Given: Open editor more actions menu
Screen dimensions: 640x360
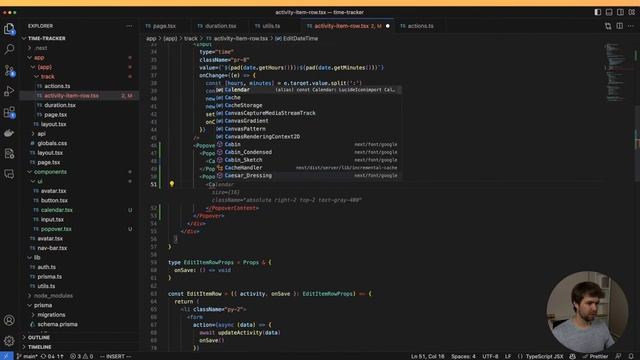Looking at the screenshot, I should pyautogui.click(x=631, y=26).
